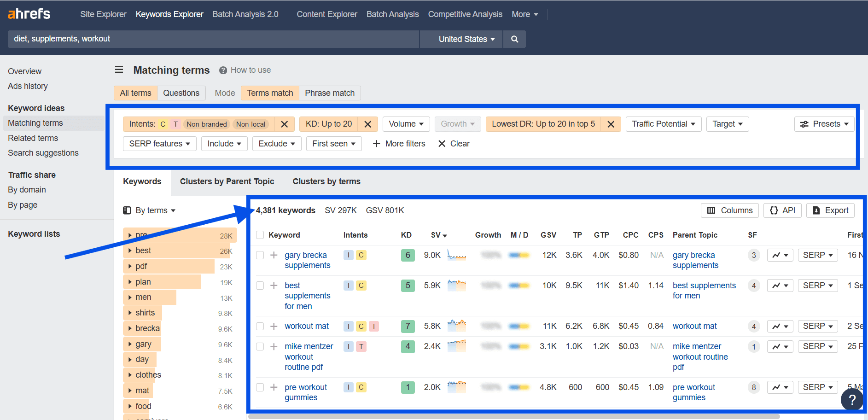
Task: Open SERP for pre workout gummies row
Action: tap(818, 387)
